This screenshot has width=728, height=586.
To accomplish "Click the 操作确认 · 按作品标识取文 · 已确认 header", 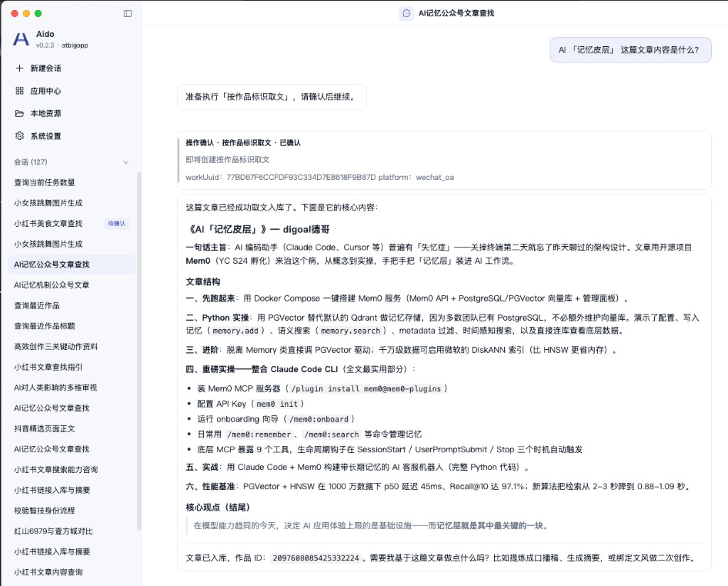I will pos(243,142).
